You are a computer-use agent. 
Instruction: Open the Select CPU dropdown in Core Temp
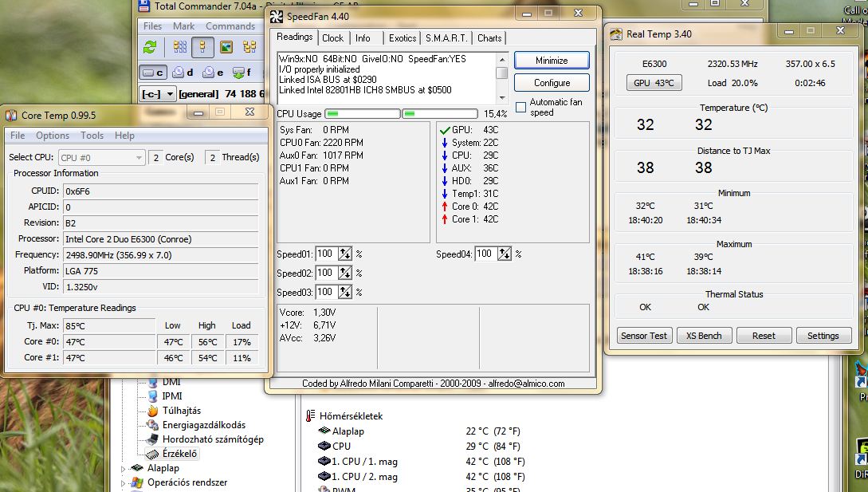click(x=101, y=158)
